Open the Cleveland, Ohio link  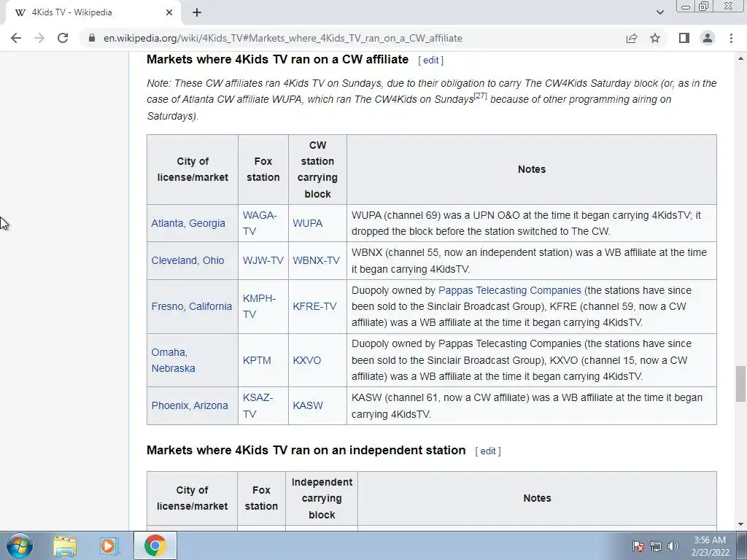point(187,260)
